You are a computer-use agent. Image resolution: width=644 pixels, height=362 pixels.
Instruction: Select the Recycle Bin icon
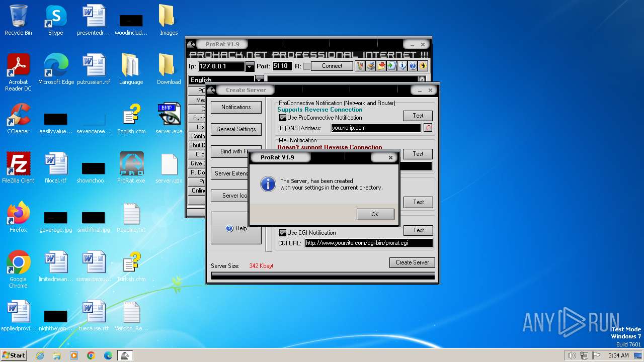(x=18, y=20)
